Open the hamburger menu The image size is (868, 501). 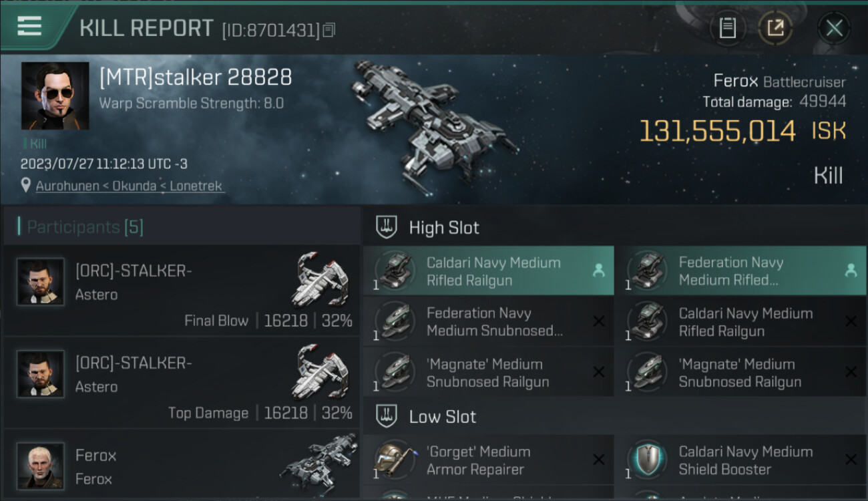tap(29, 27)
